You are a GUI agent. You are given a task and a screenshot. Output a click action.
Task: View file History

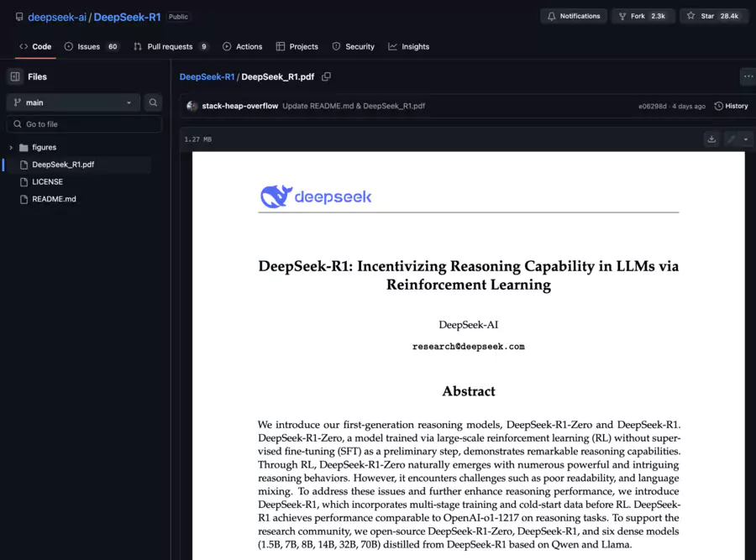coord(731,106)
